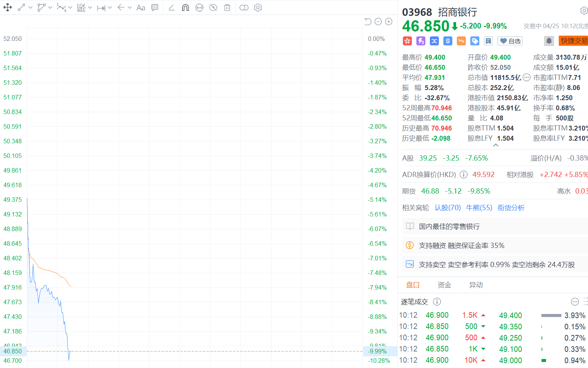
Task: Open the notes memo icon
Action: tap(488, 41)
